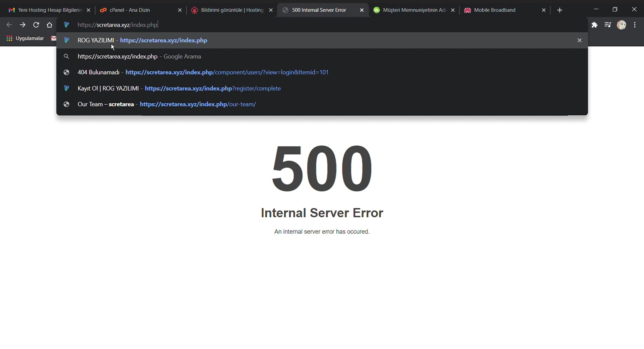The width and height of the screenshot is (644, 349).
Task: Open a new browser tab
Action: [559, 10]
